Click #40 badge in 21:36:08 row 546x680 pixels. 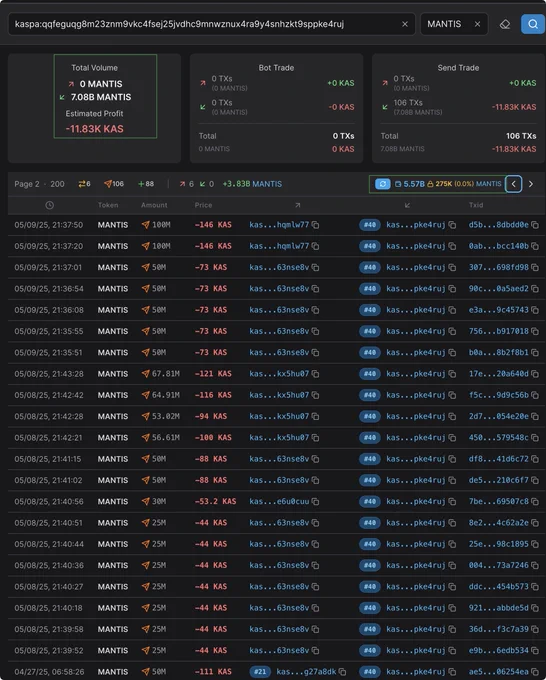point(369,310)
